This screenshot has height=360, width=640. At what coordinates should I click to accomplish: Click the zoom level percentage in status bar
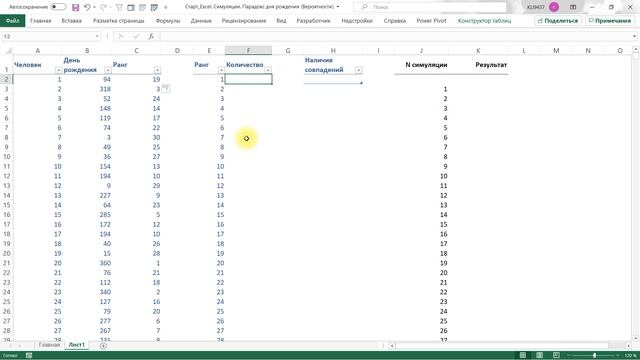coord(630,356)
